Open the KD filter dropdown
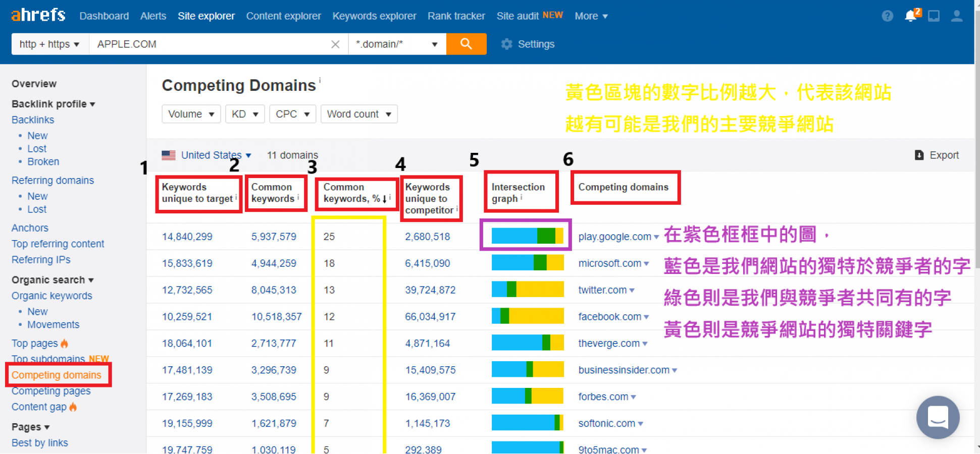980x454 pixels. 244,114
